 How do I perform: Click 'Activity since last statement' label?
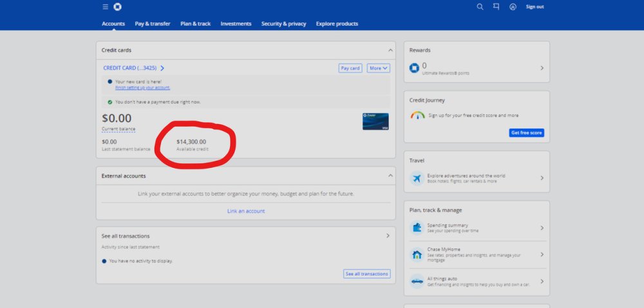131,248
